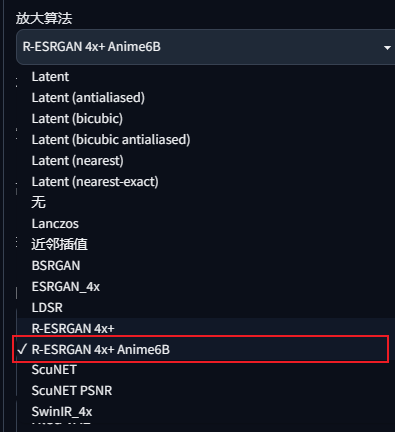Select the Latent option
Screen dimensions: 395x432
[x=206, y=77]
